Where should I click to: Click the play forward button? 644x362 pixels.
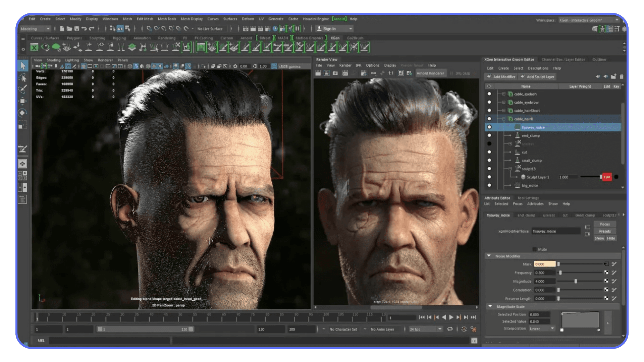pyautogui.click(x=451, y=317)
